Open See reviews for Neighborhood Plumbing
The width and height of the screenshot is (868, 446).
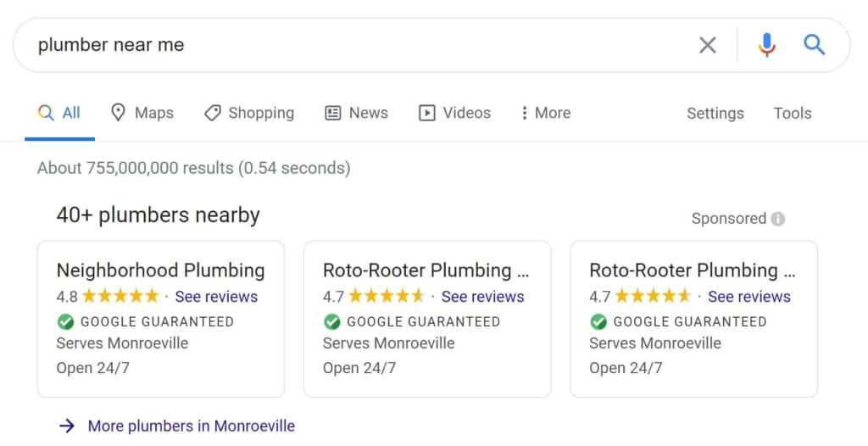(216, 297)
